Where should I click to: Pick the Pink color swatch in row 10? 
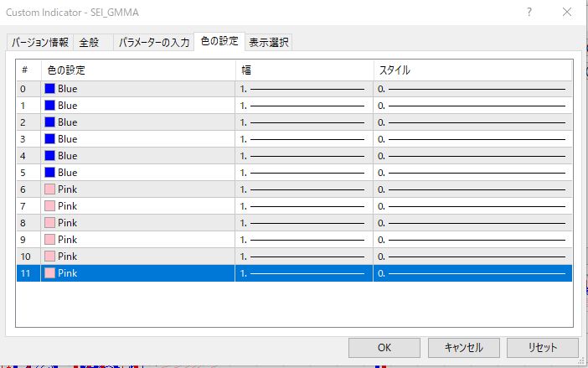(49, 257)
